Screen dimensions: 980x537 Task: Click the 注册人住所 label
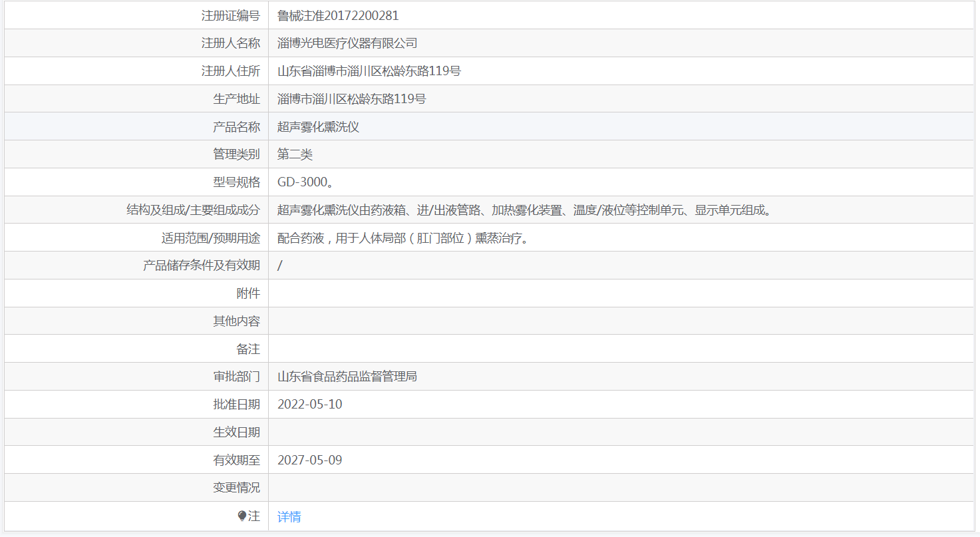pos(231,71)
